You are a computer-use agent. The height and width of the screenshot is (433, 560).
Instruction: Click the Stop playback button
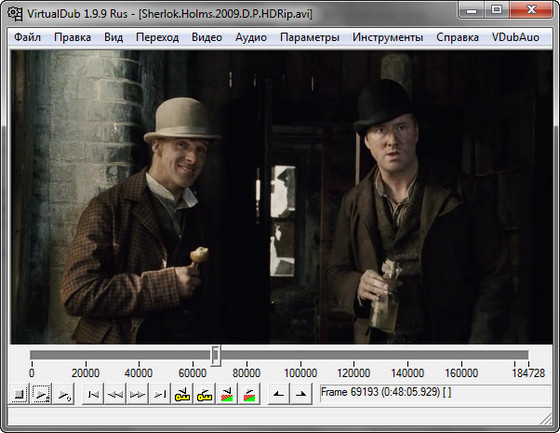[18, 394]
